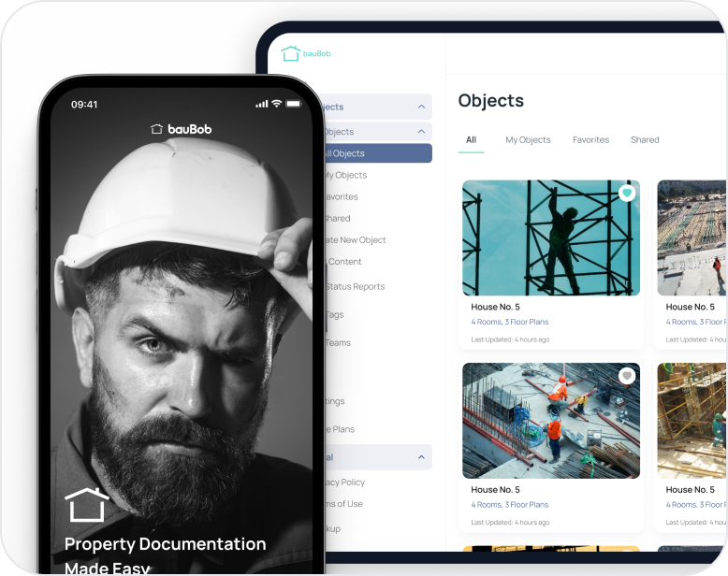Open the Plans item in sidebar
The image size is (728, 576).
pyautogui.click(x=341, y=429)
